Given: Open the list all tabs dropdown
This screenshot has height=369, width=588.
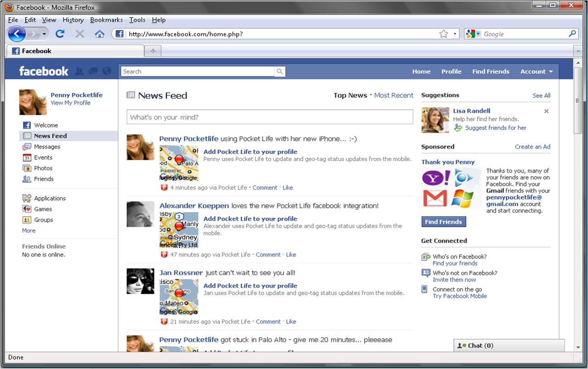Looking at the screenshot, I should coord(578,51).
